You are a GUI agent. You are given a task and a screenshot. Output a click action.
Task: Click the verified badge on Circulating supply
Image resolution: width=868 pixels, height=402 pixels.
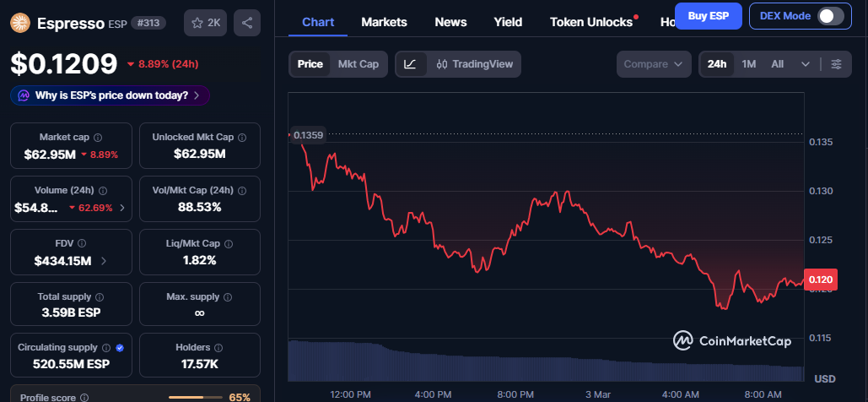pyautogui.click(x=120, y=348)
